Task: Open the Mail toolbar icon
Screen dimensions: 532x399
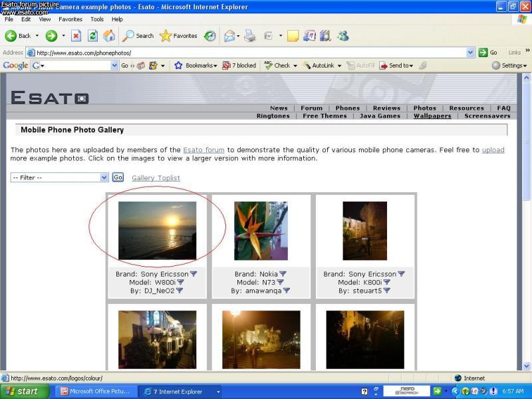Action: (229, 36)
